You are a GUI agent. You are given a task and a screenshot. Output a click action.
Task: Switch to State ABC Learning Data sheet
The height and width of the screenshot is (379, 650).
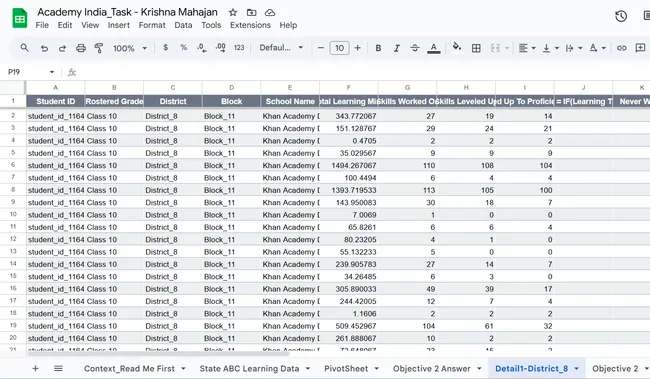[249, 369]
